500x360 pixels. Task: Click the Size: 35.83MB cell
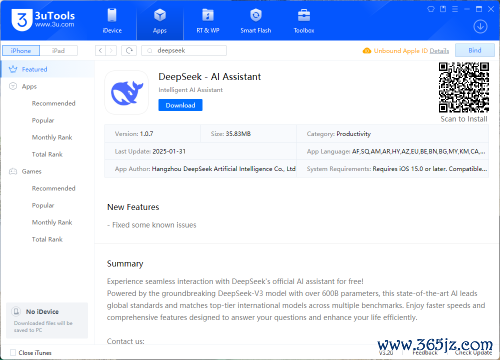pyautogui.click(x=248, y=134)
